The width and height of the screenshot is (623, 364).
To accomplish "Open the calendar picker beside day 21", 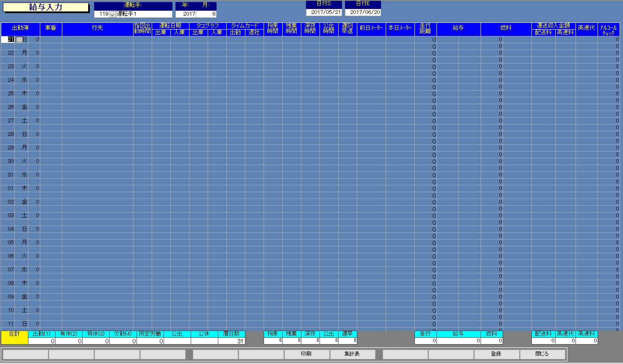I will coord(19,39).
